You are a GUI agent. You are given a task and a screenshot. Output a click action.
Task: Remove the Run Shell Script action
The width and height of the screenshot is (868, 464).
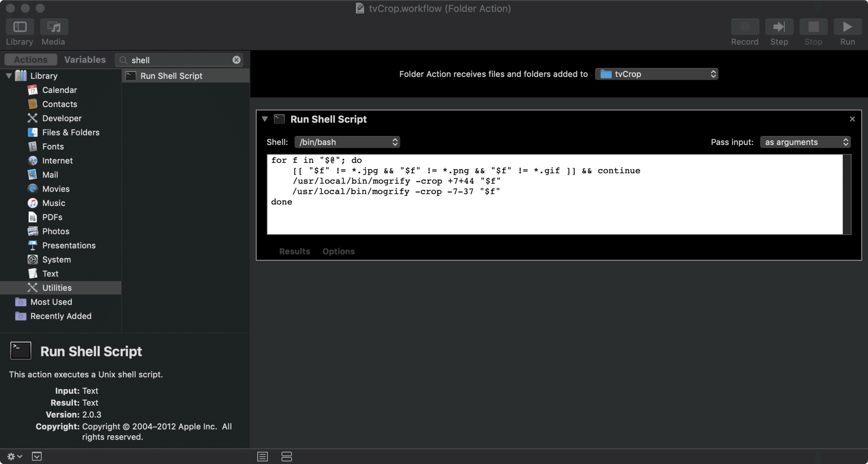point(852,119)
